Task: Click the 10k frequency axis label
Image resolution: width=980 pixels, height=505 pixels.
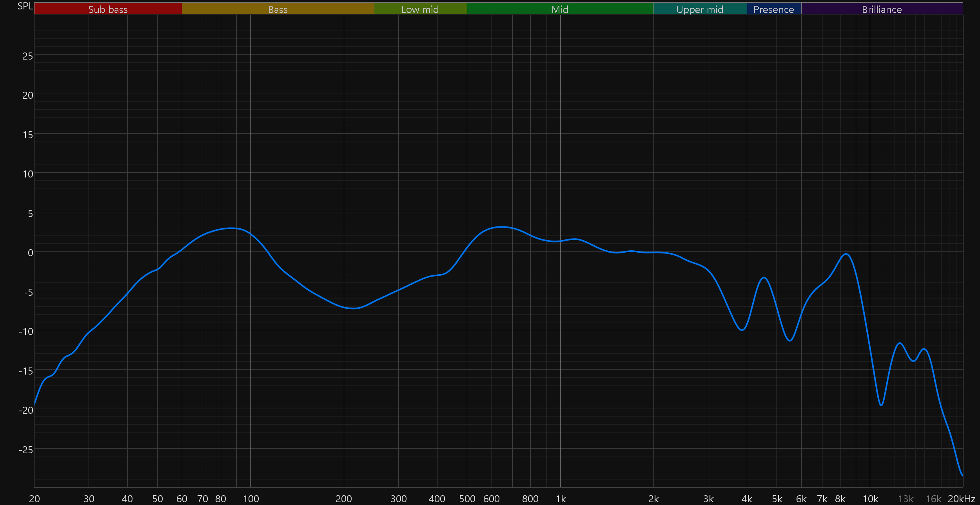Action: click(x=870, y=499)
